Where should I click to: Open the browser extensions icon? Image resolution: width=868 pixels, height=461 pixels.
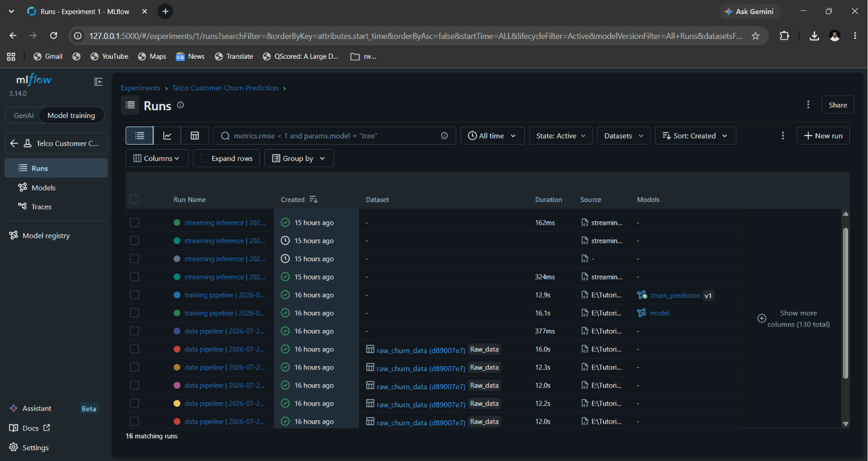tap(784, 36)
